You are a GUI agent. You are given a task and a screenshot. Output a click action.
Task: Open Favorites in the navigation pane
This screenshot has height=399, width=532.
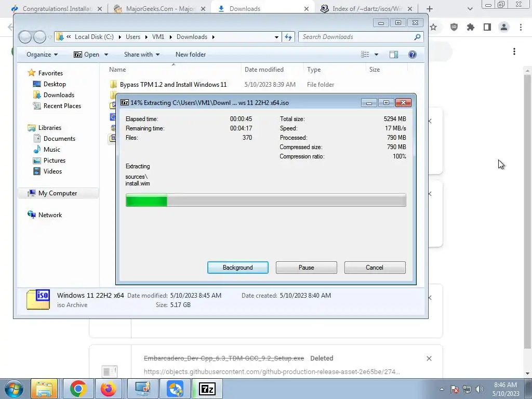50,73
